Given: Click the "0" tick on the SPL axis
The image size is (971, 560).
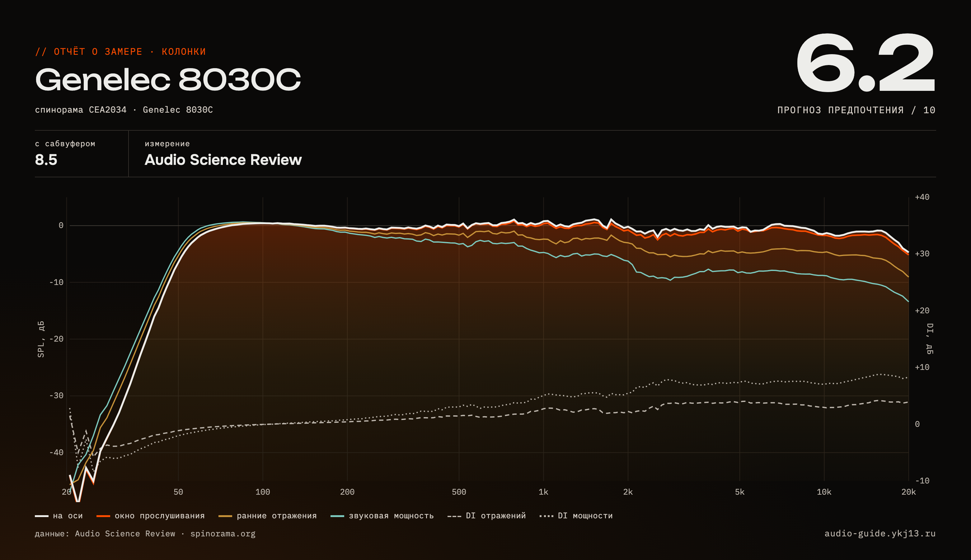Looking at the screenshot, I should [61, 226].
